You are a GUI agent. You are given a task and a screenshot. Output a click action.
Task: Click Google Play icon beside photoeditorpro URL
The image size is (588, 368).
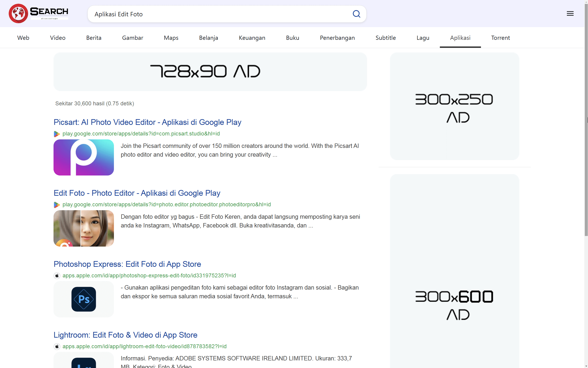pyautogui.click(x=57, y=205)
